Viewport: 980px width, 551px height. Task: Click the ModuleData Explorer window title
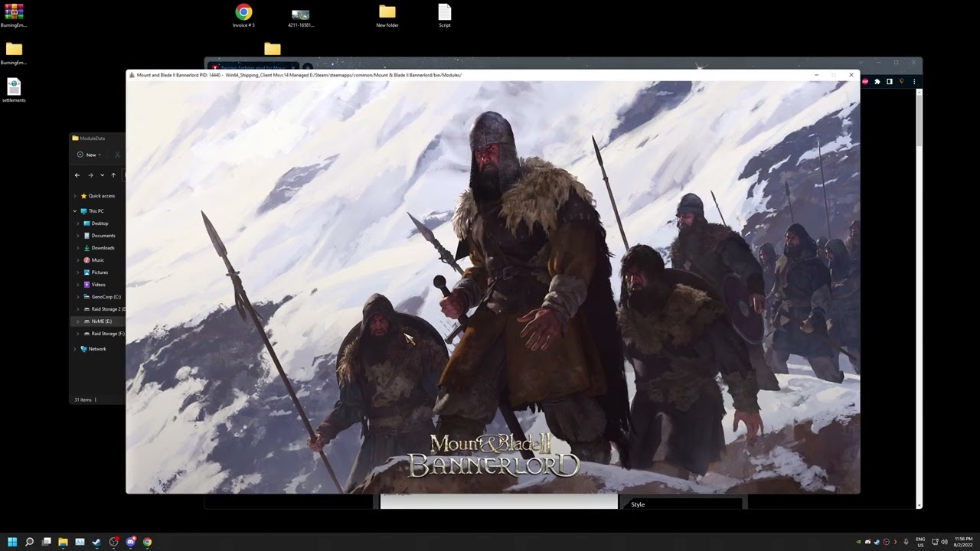[93, 139]
